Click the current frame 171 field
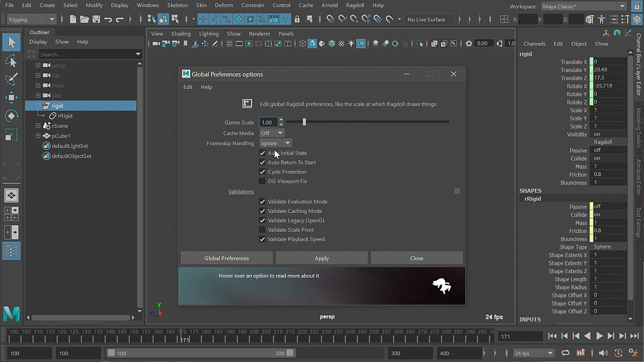Screen dimensions: 644x362 click(520, 336)
